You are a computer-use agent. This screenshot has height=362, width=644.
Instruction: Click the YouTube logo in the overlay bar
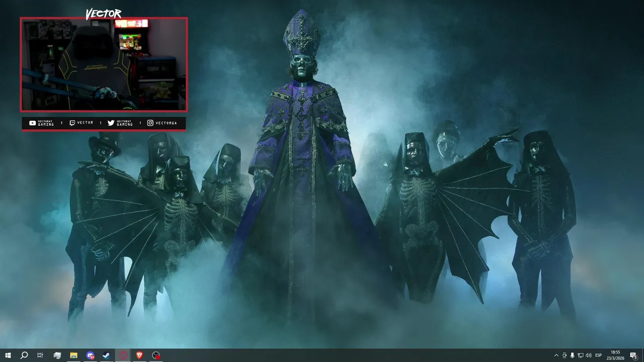(x=32, y=123)
